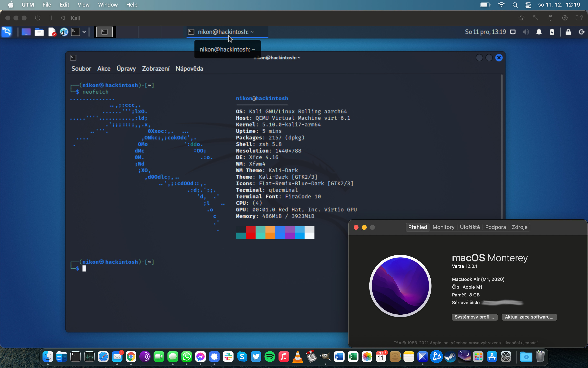Switch to the Přehled tab

click(x=418, y=227)
